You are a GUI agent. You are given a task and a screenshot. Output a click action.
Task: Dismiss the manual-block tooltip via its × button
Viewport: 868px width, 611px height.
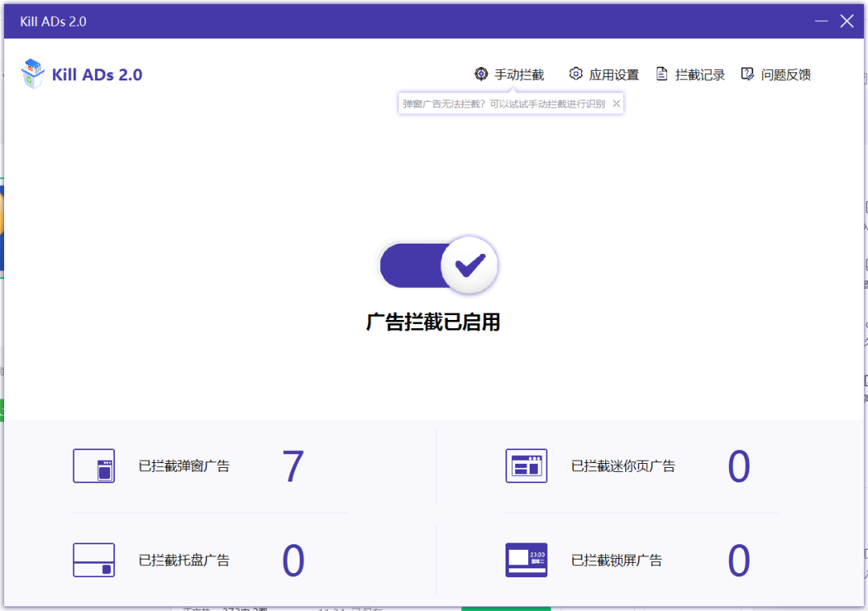pos(616,103)
